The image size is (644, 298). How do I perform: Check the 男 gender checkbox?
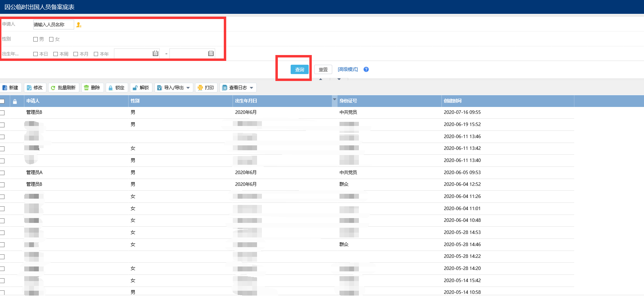click(35, 39)
